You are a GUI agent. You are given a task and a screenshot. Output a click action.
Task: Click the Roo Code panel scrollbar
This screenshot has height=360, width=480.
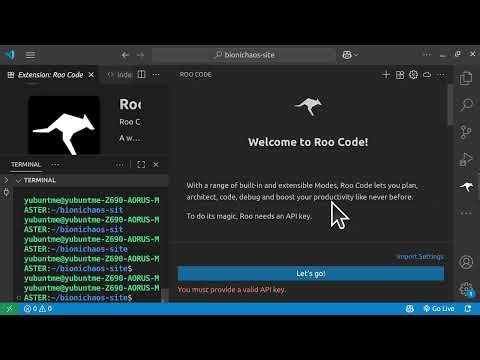450,105
